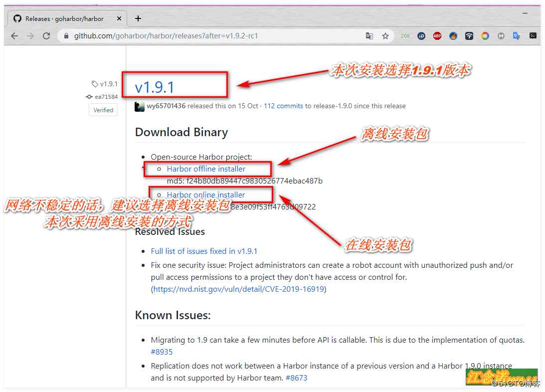Viewport: 545px width, 392px height.
Task: Open the Harbor online installer link
Action: click(x=206, y=195)
